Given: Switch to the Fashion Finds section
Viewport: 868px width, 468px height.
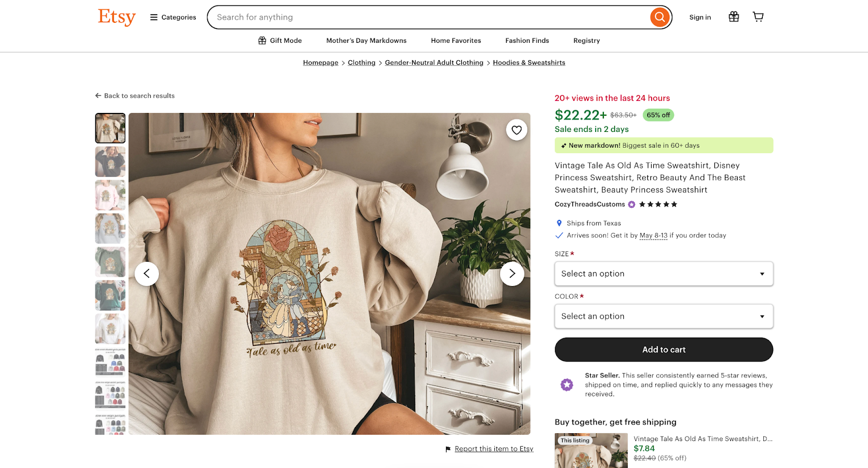Looking at the screenshot, I should point(526,40).
